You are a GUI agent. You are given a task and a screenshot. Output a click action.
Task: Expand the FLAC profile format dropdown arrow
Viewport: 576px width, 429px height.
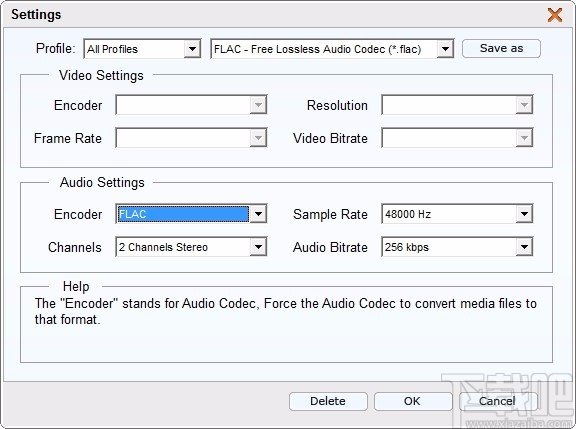[445, 49]
